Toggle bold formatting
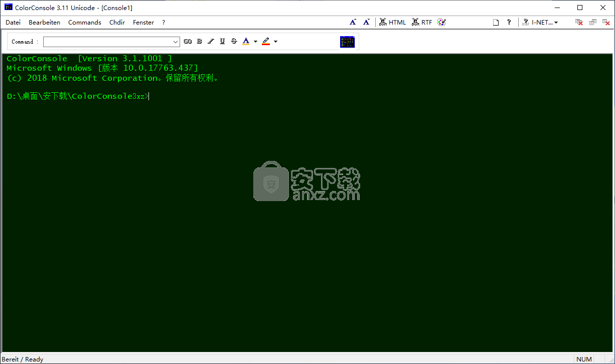Viewport: 615px width, 364px height. point(199,42)
